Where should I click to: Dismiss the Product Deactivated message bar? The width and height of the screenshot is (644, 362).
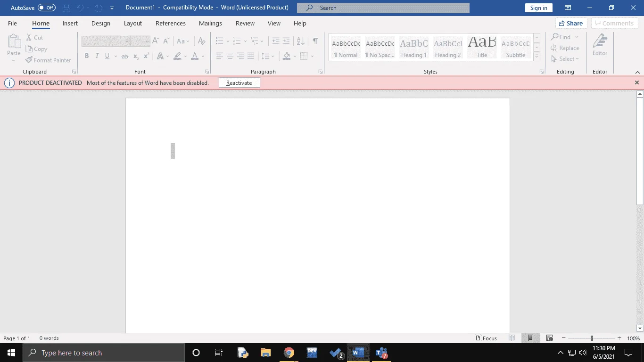[x=637, y=82]
